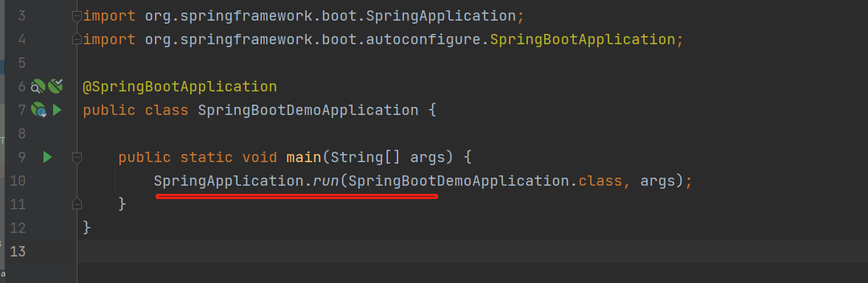Collapse the import block fold marker on line 3

[x=77, y=16]
